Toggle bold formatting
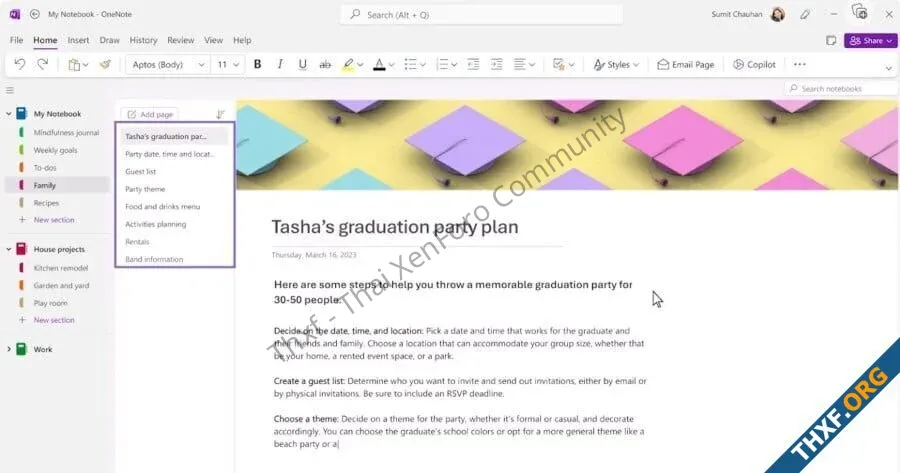The width and height of the screenshot is (900, 473). click(257, 64)
